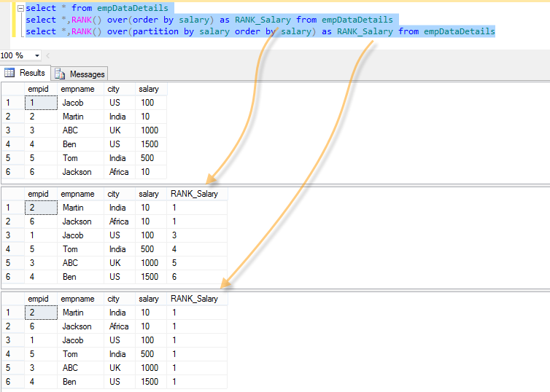Viewport: 550px width, 392px height.
Task: Click the Martin cell in the second result grid
Action: [x=80, y=208]
